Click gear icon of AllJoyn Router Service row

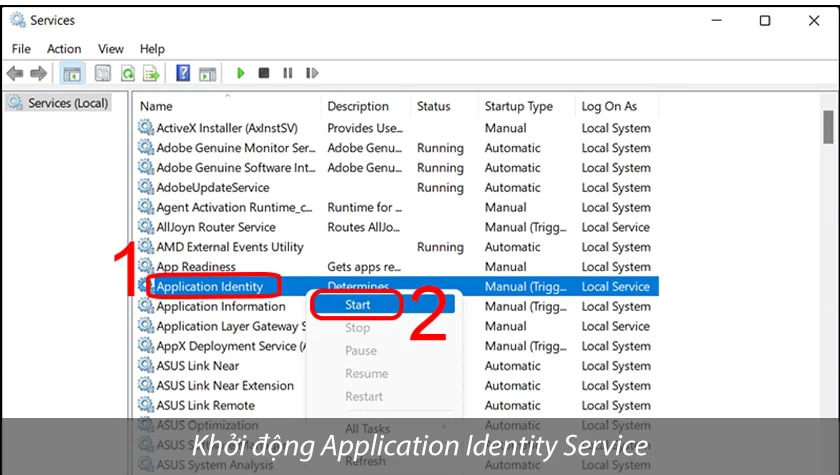(145, 227)
